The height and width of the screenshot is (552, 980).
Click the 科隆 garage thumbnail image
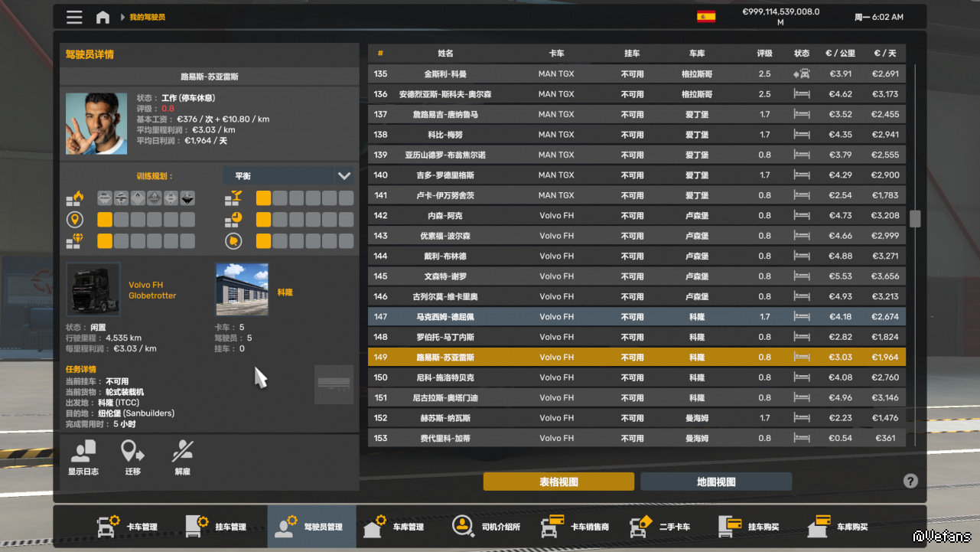pyautogui.click(x=243, y=289)
